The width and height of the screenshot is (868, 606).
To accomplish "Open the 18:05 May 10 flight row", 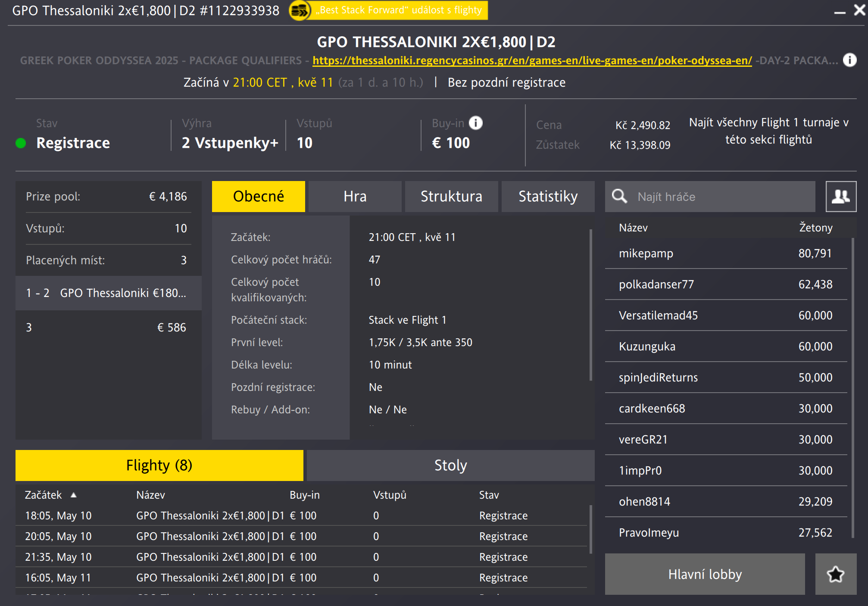I will click(276, 515).
